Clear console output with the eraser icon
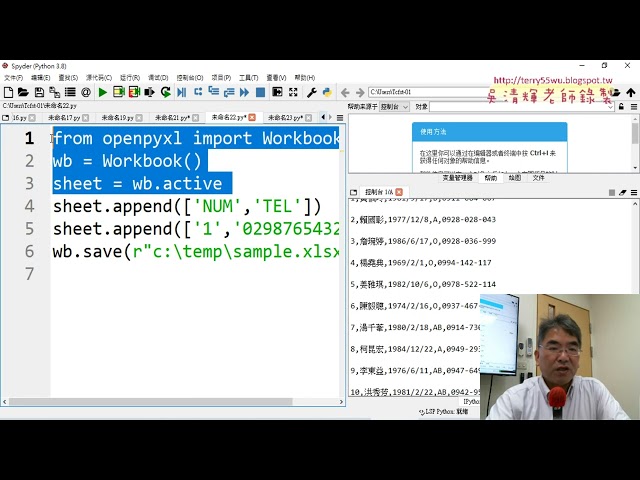640x480 pixels. (622, 193)
